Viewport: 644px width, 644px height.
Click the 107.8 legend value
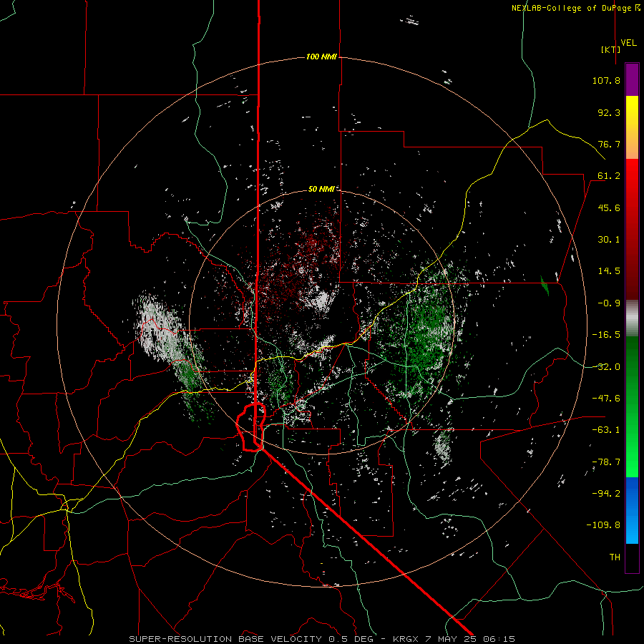point(606,80)
